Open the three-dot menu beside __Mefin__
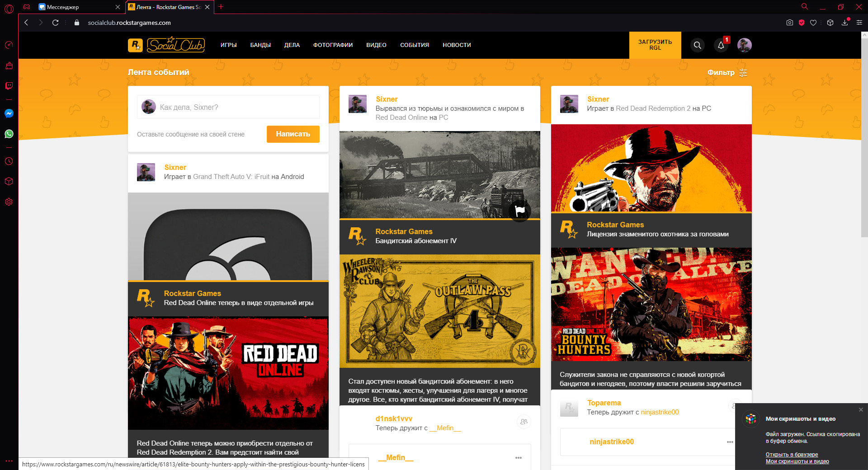 [x=519, y=458]
